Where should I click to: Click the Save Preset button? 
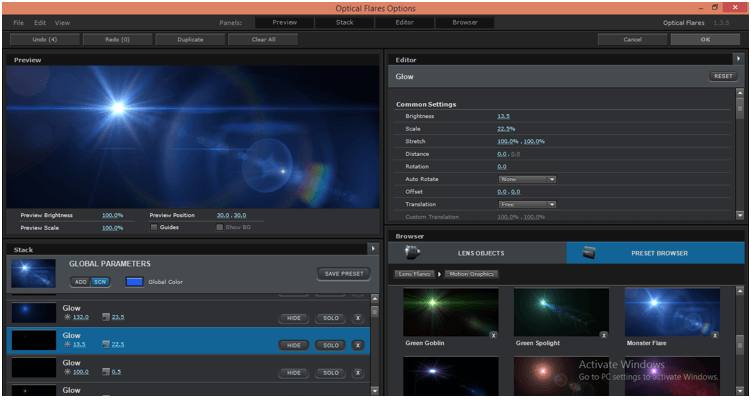pos(343,273)
